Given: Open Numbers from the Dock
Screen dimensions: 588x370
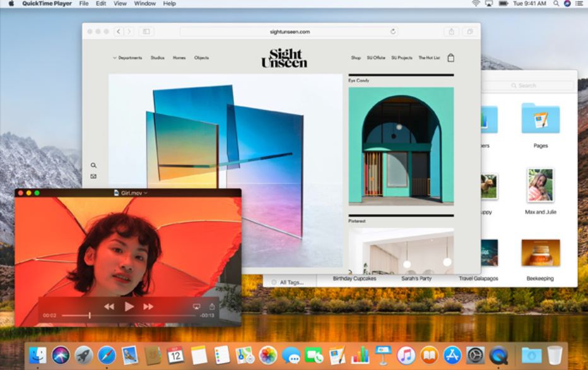Looking at the screenshot, I should point(360,355).
